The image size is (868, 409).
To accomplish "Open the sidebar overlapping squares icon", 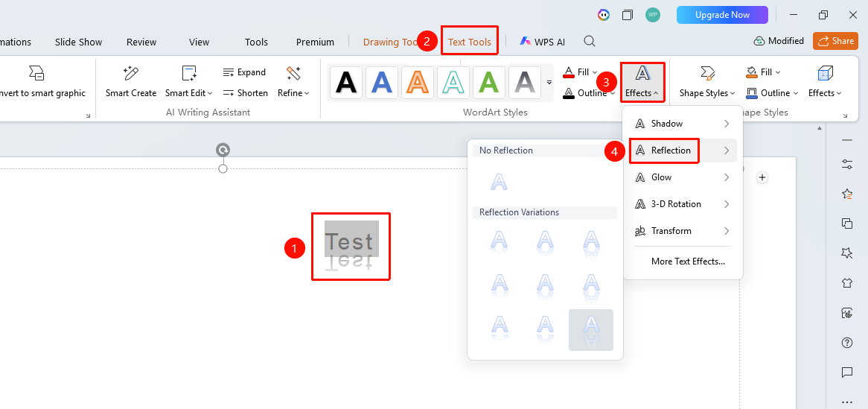I will (847, 223).
